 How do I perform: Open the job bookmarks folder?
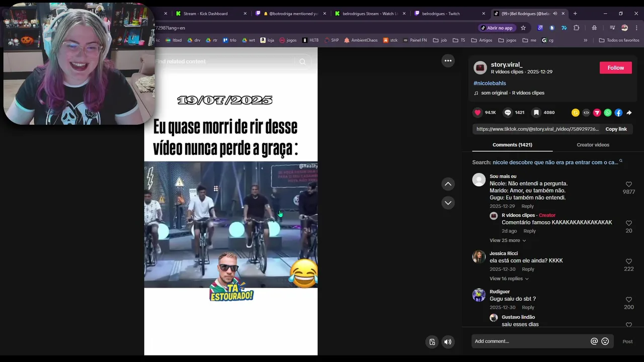click(x=440, y=40)
